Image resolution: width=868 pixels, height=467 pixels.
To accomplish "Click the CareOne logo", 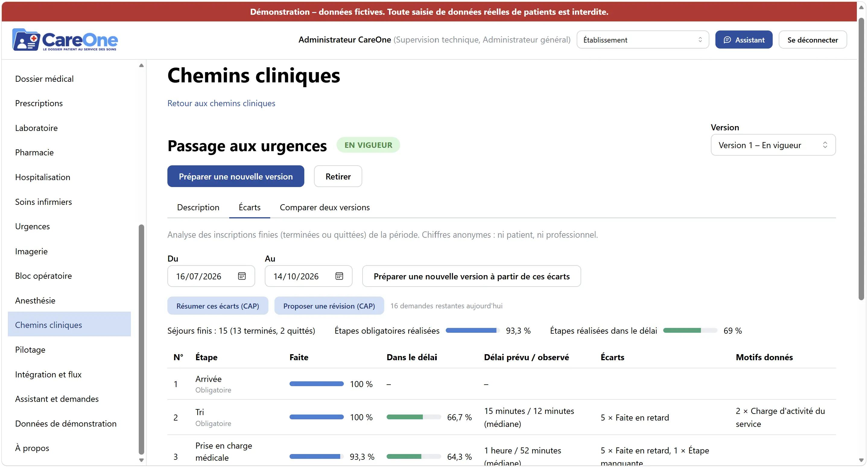I will click(65, 40).
